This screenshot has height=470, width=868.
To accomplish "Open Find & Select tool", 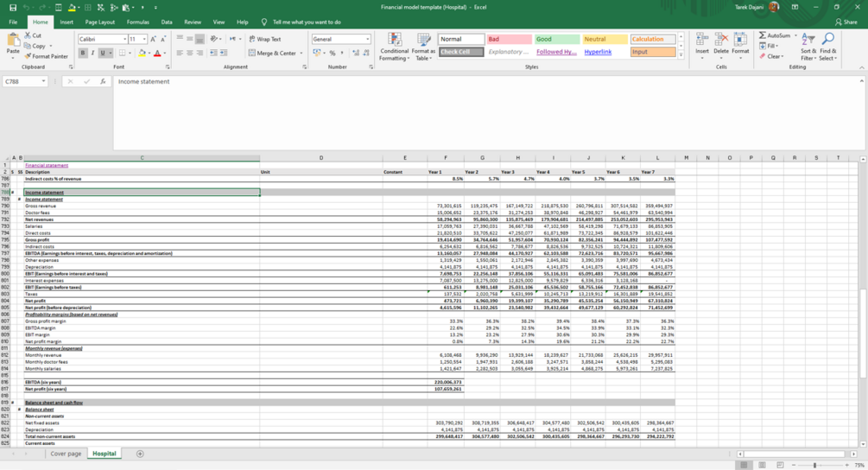I will tap(827, 47).
